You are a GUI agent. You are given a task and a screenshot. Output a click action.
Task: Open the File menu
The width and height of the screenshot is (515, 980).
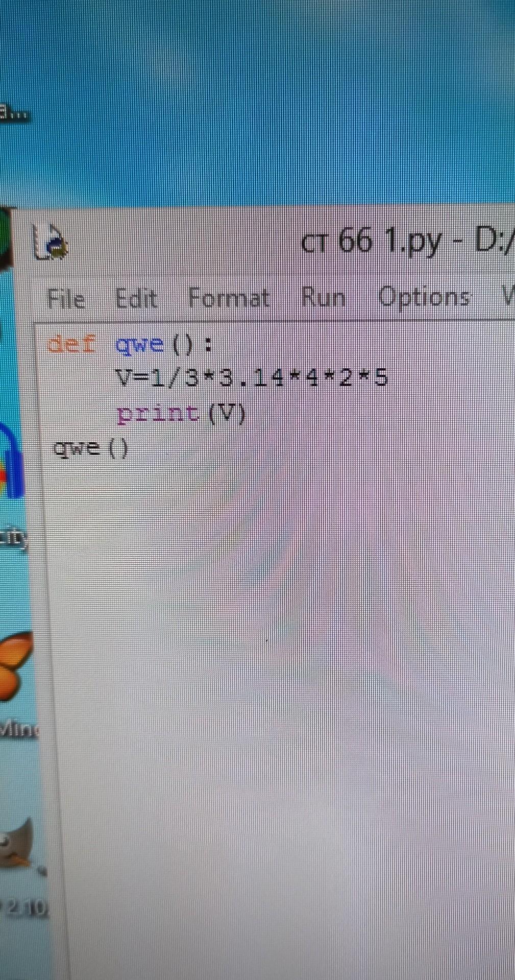[x=66, y=298]
